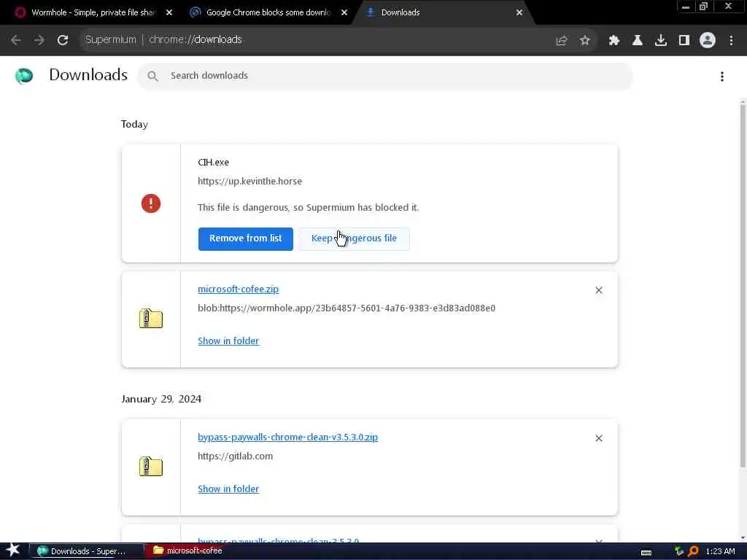
Task: Click the taskbar clock showing 1:23 AM
Action: 720,551
